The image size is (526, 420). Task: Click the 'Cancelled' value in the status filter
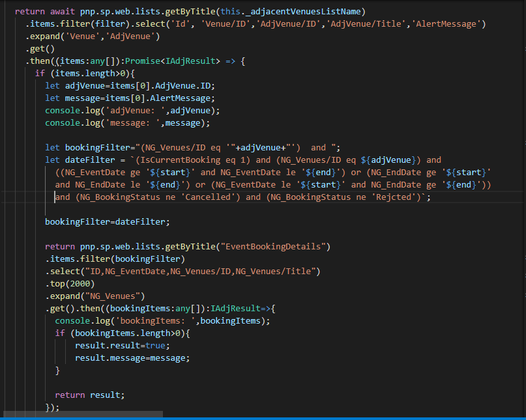coord(208,197)
